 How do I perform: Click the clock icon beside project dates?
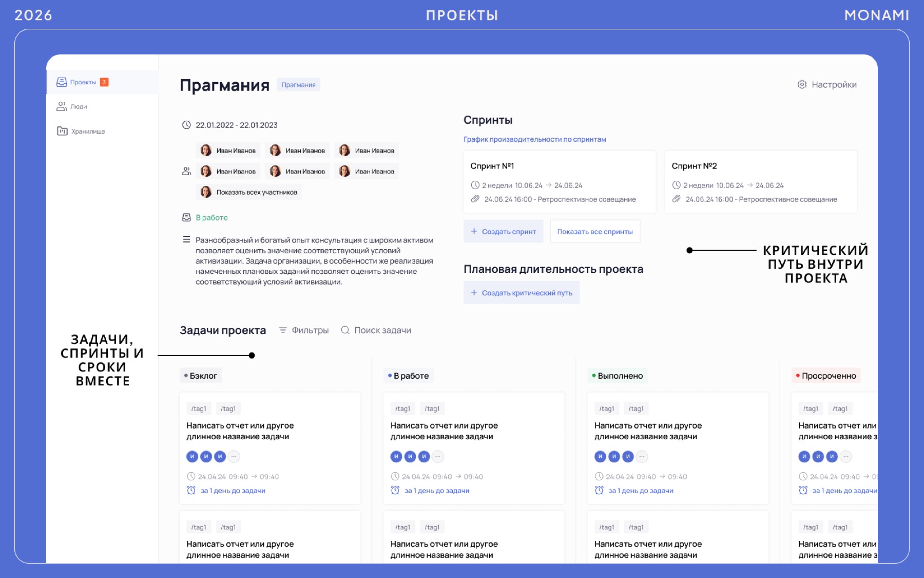pyautogui.click(x=186, y=125)
